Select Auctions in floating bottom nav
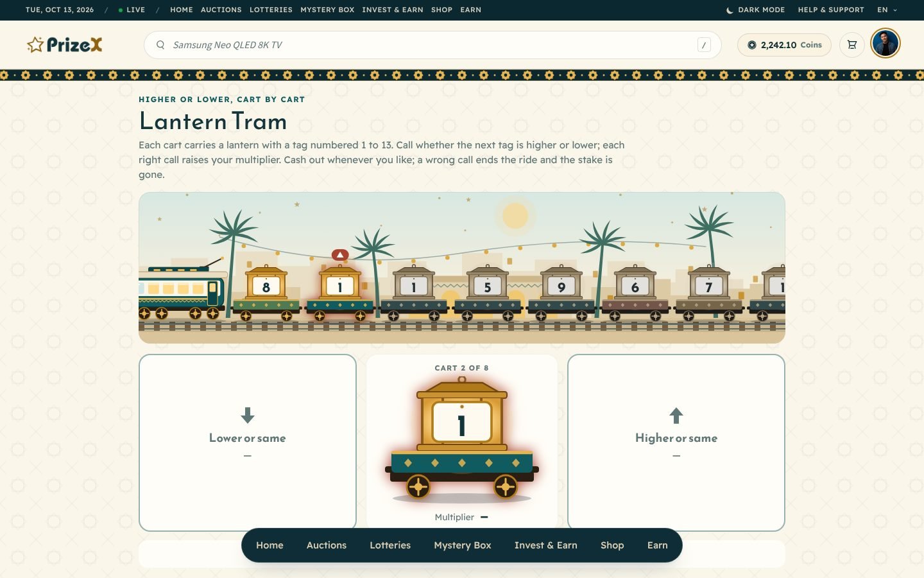The height and width of the screenshot is (578, 924). click(x=327, y=545)
